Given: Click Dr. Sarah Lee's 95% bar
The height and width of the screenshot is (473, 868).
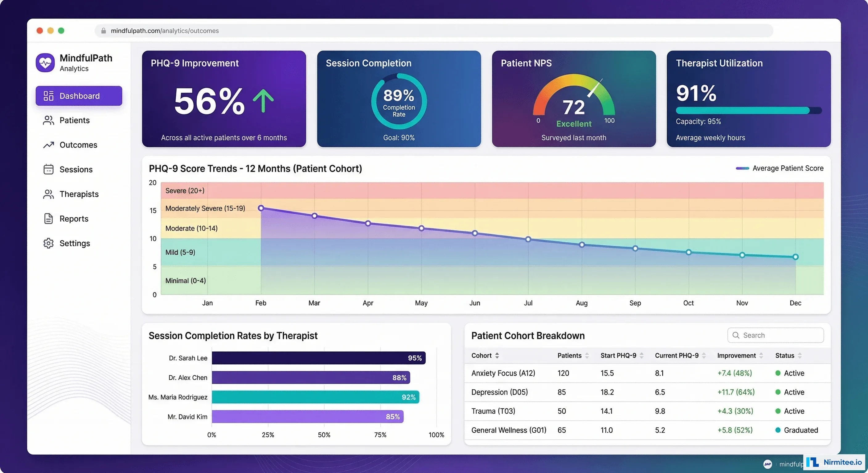Looking at the screenshot, I should pos(319,358).
